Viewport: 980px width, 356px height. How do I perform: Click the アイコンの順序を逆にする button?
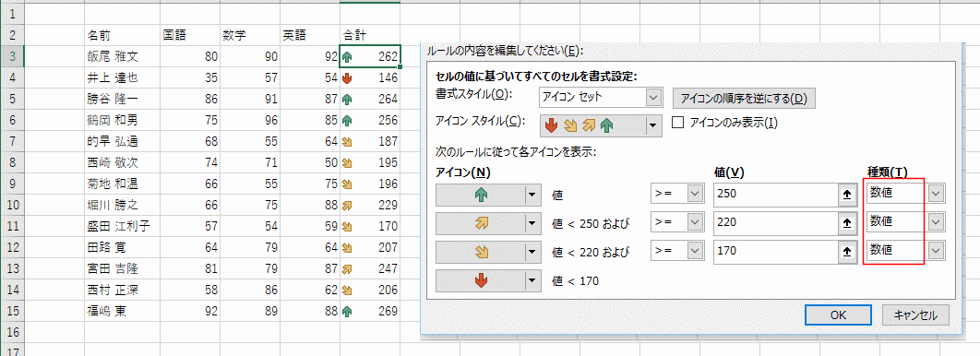[x=744, y=99]
